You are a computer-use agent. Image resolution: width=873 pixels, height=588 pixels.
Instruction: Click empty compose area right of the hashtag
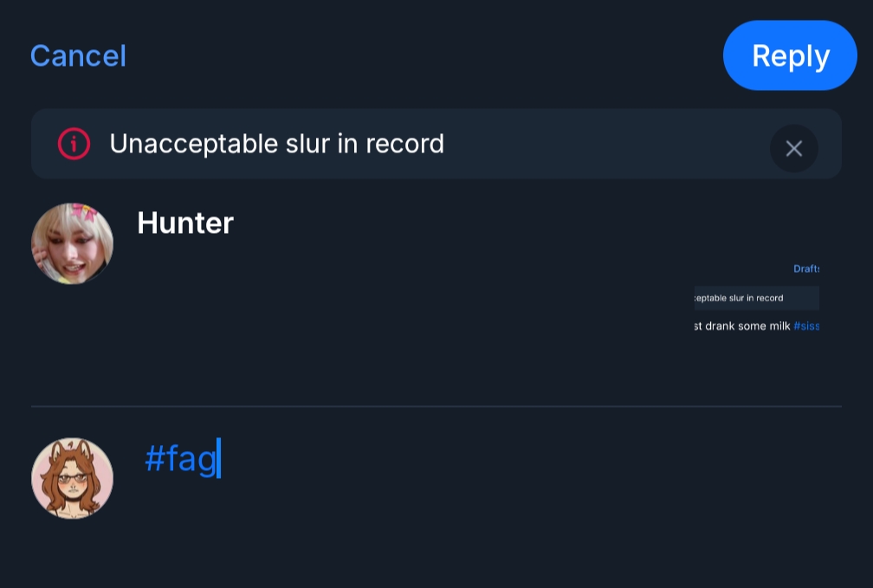tap(520, 459)
